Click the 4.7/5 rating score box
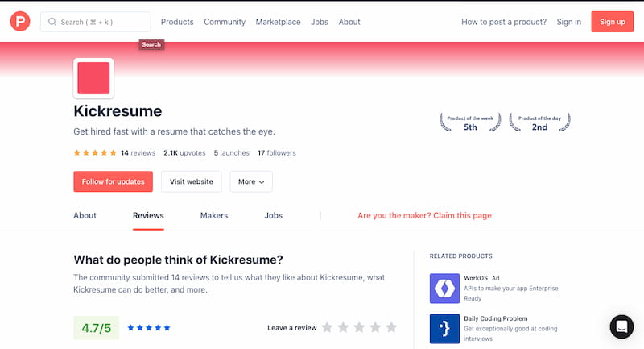Viewport: 644px width, 349px height. point(96,327)
